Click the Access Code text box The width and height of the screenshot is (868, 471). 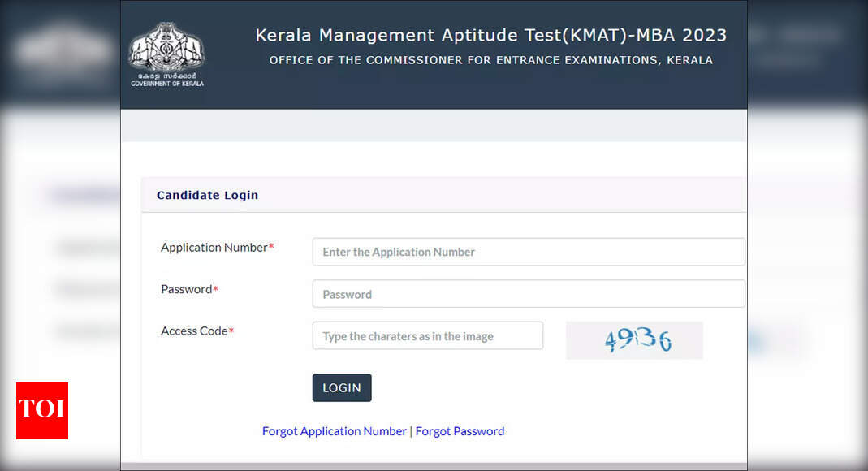[427, 336]
